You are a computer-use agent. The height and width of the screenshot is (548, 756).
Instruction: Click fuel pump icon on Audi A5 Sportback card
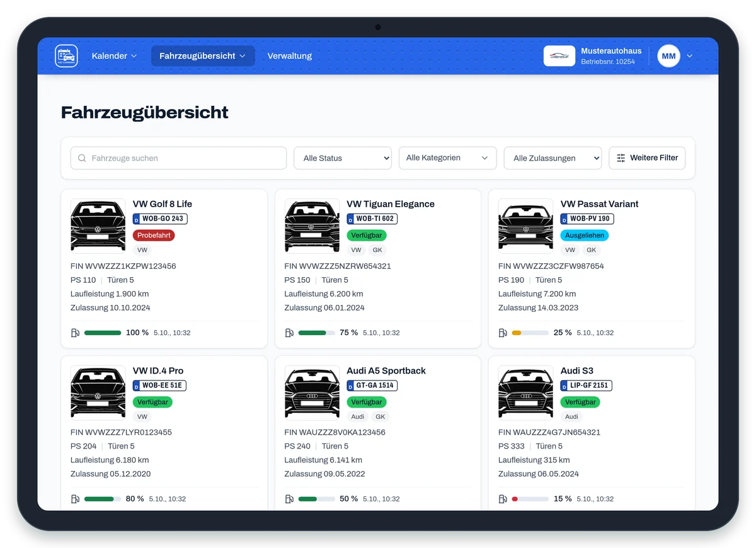click(289, 499)
